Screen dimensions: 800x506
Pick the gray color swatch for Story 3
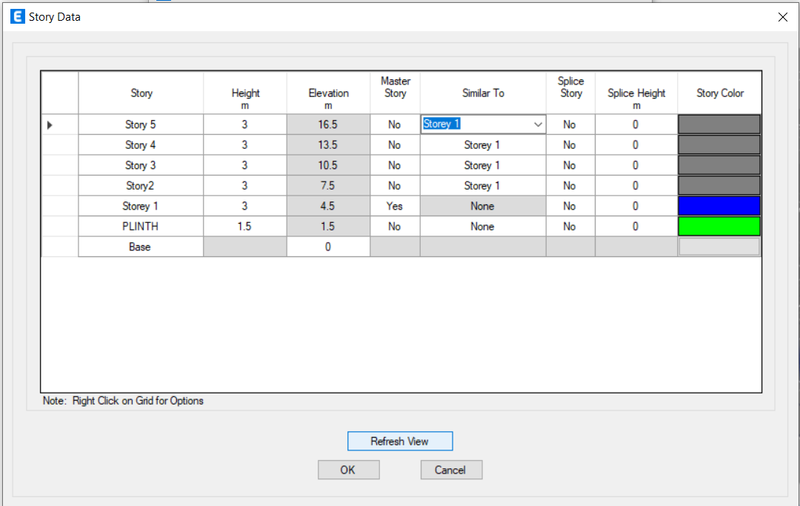[x=719, y=165]
